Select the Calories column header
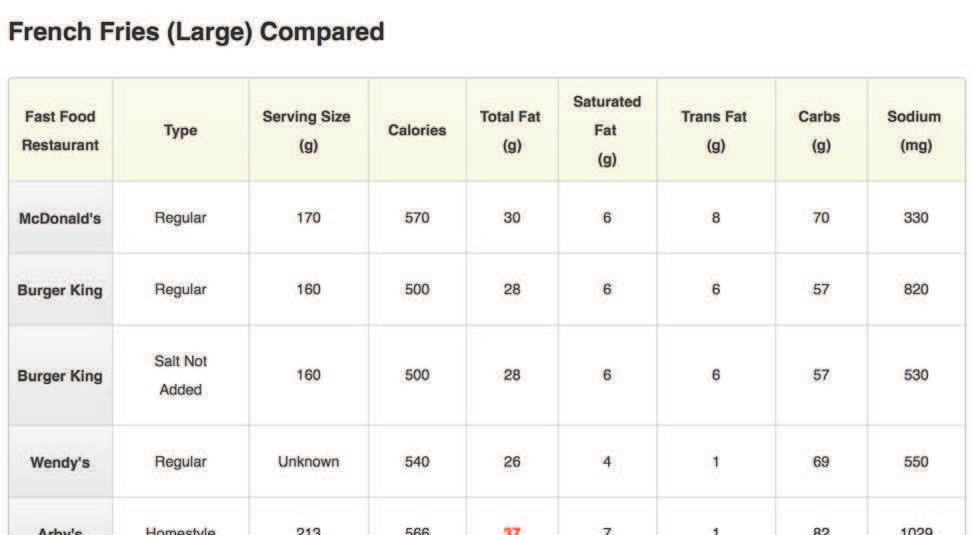Viewport: 973px width, 535px height. (x=417, y=130)
